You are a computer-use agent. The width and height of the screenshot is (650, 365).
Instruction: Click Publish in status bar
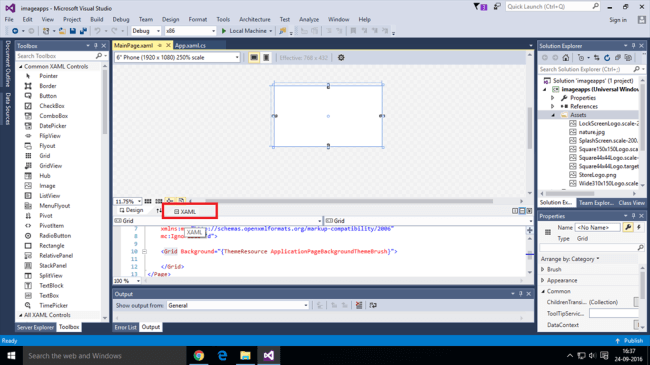tap(629, 341)
